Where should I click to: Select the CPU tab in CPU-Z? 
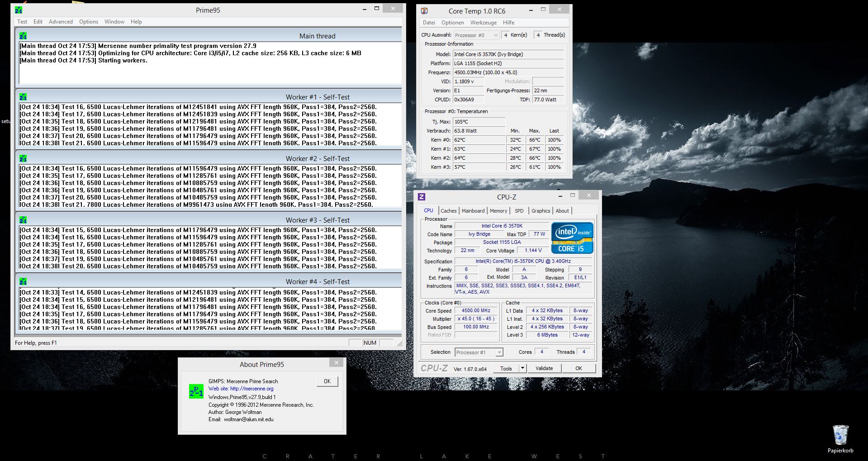pyautogui.click(x=428, y=210)
